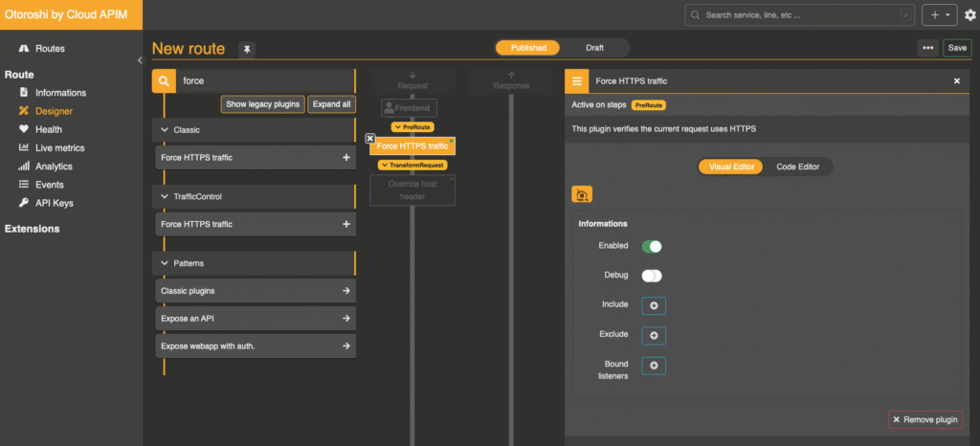Switch to the Code Editor tab
This screenshot has height=446, width=980.
pos(797,167)
